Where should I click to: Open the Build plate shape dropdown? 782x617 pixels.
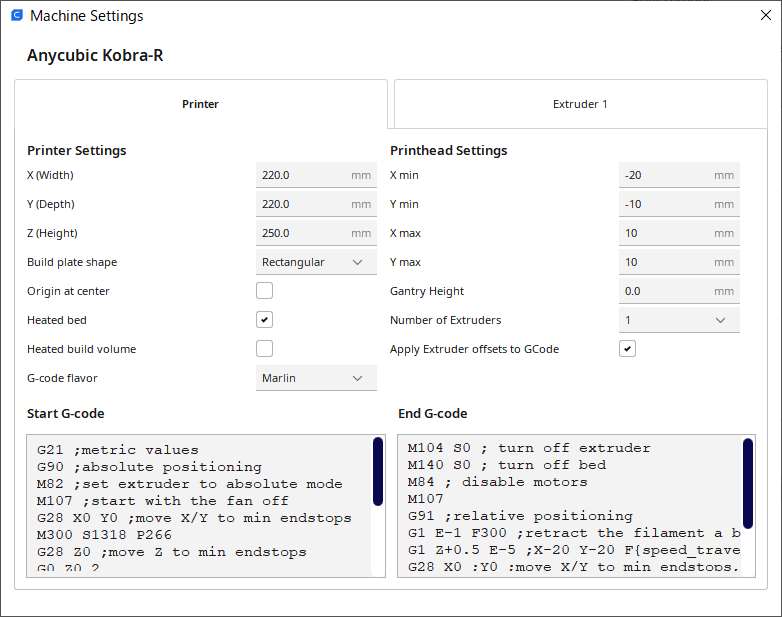pyautogui.click(x=316, y=262)
